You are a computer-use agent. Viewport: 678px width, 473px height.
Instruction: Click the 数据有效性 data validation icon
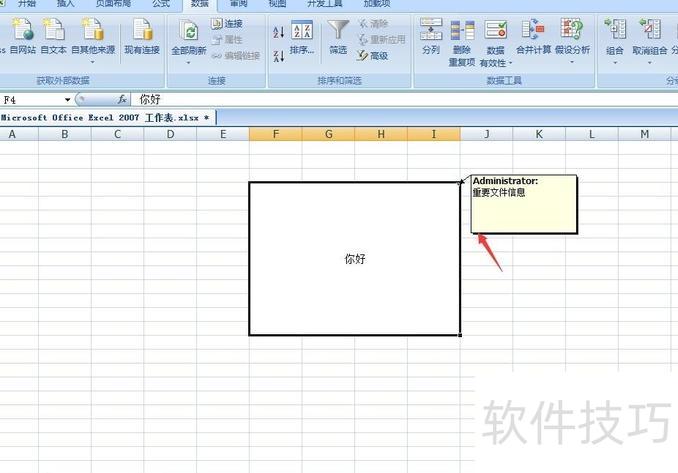496,31
